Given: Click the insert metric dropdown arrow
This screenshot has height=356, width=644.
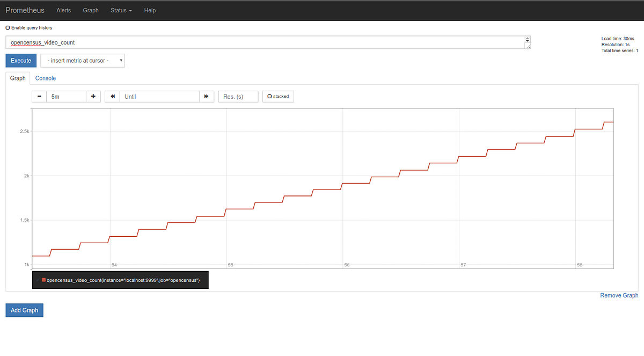Looking at the screenshot, I should 121,61.
